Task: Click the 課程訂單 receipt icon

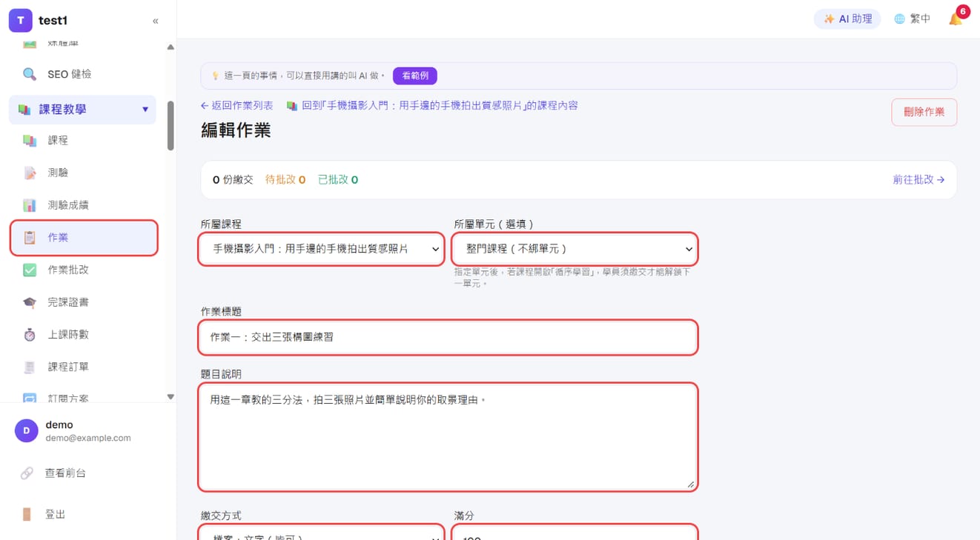Action: tap(30, 367)
